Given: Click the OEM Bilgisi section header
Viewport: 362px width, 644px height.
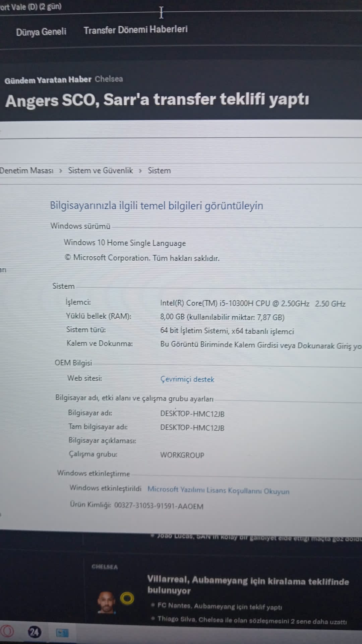Looking at the screenshot, I should [73, 363].
